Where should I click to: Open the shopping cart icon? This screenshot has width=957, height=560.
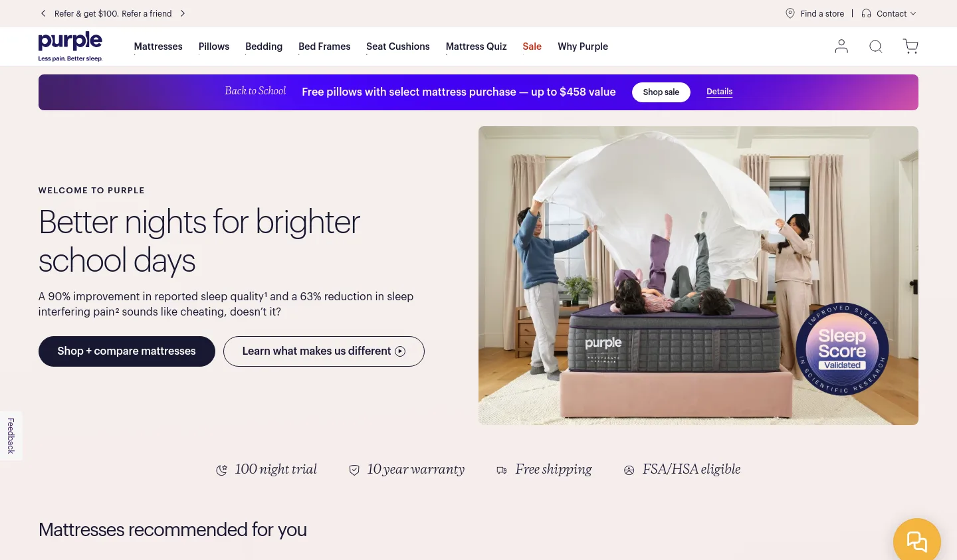(x=910, y=47)
